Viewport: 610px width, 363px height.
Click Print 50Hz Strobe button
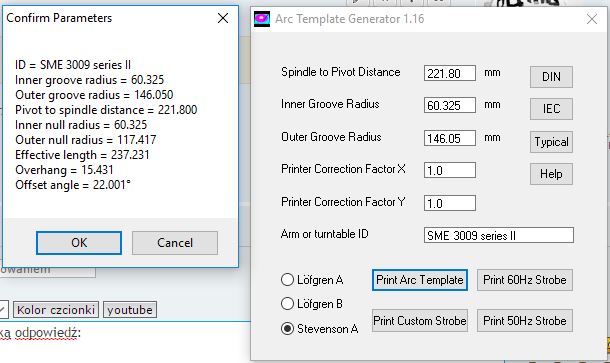click(x=525, y=321)
